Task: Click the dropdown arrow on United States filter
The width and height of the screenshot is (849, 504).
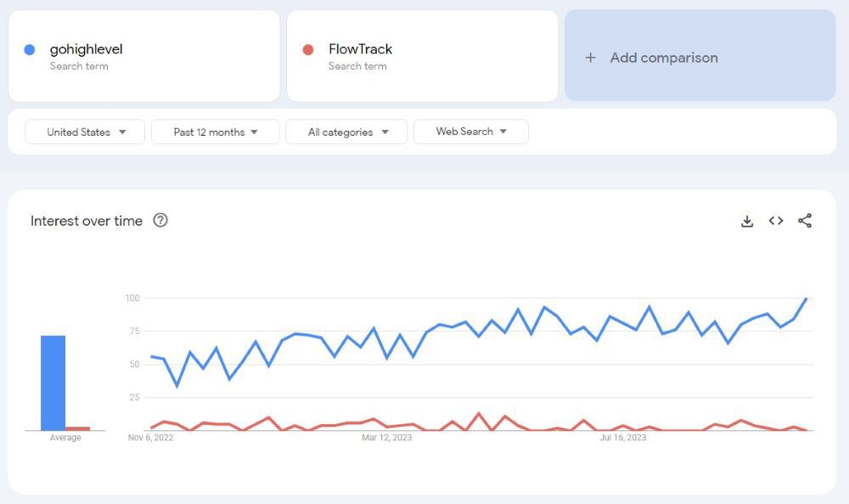Action: point(124,132)
